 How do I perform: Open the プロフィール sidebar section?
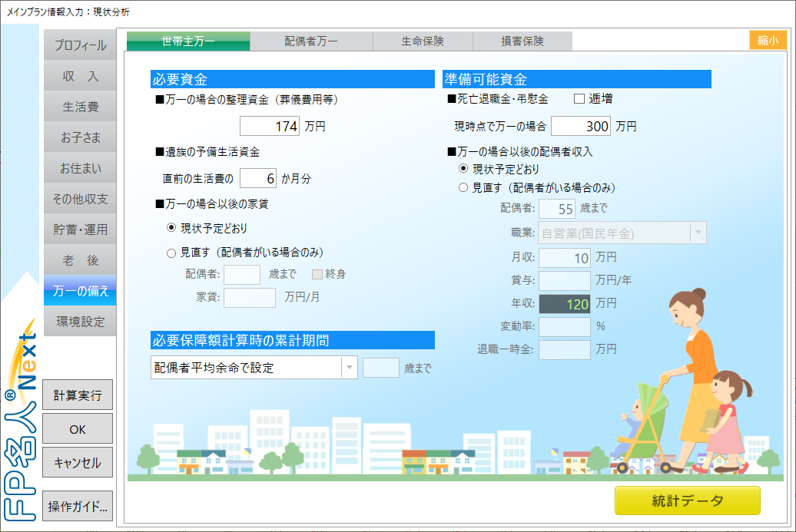point(80,45)
